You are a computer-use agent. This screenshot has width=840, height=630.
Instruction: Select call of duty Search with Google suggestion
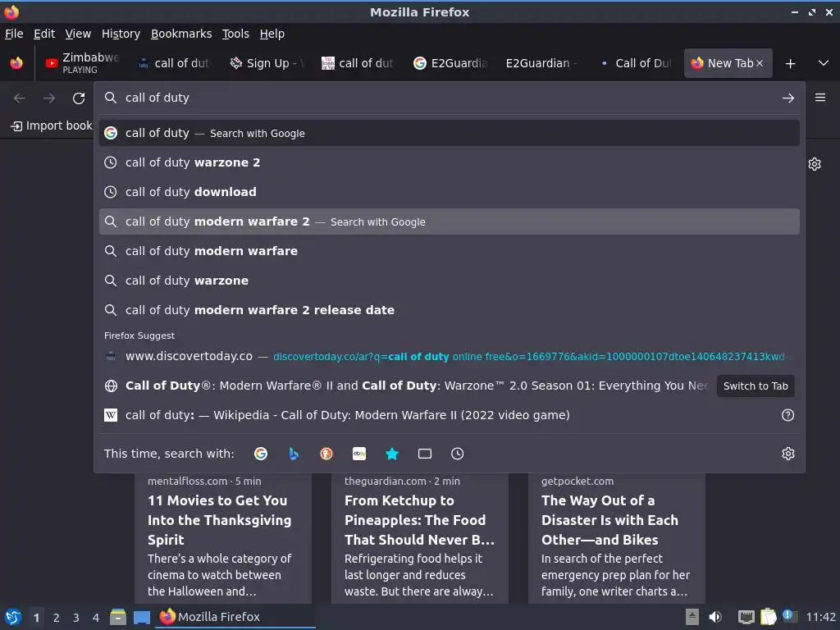click(x=449, y=133)
